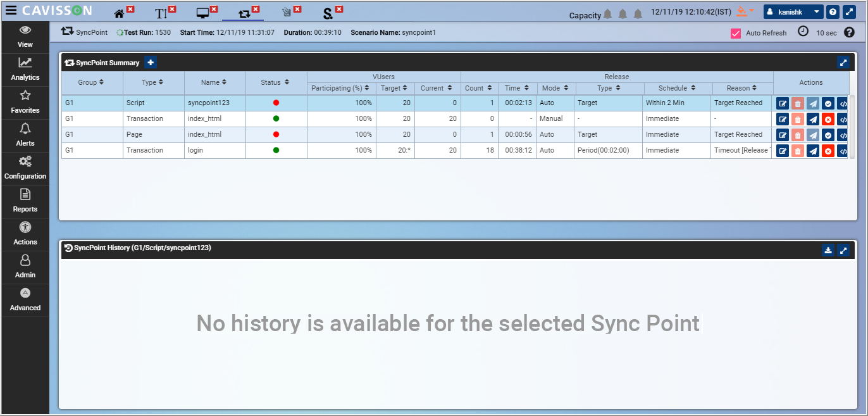Screen dimensions: 868x416
Task: Disable the login transaction syncpoint
Action: 828,151
